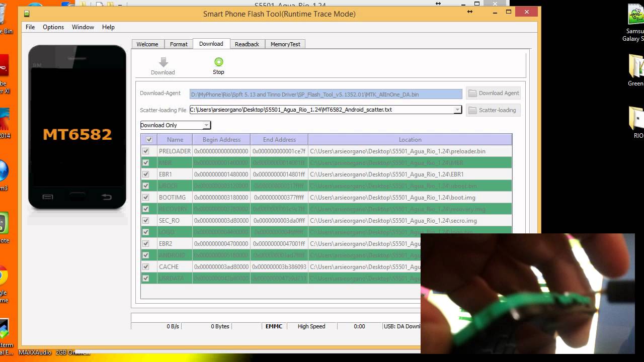
Task: Open the Help menu
Action: 108,27
